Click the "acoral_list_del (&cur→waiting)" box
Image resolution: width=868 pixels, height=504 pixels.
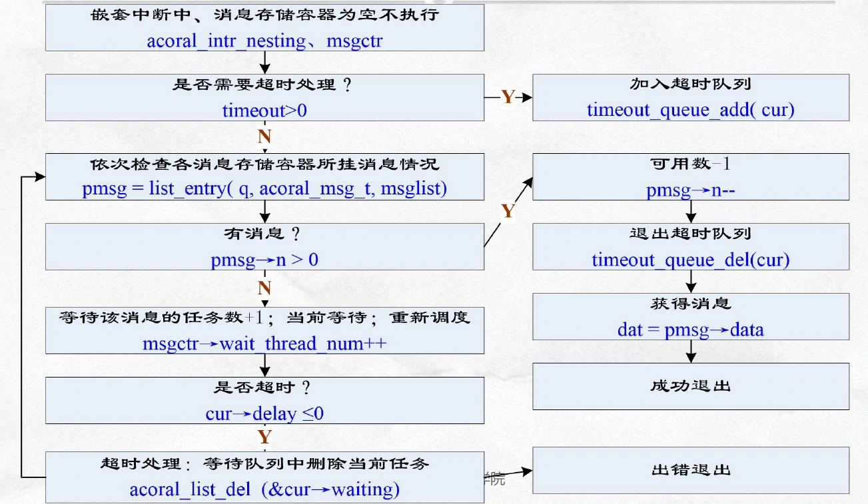point(264,477)
